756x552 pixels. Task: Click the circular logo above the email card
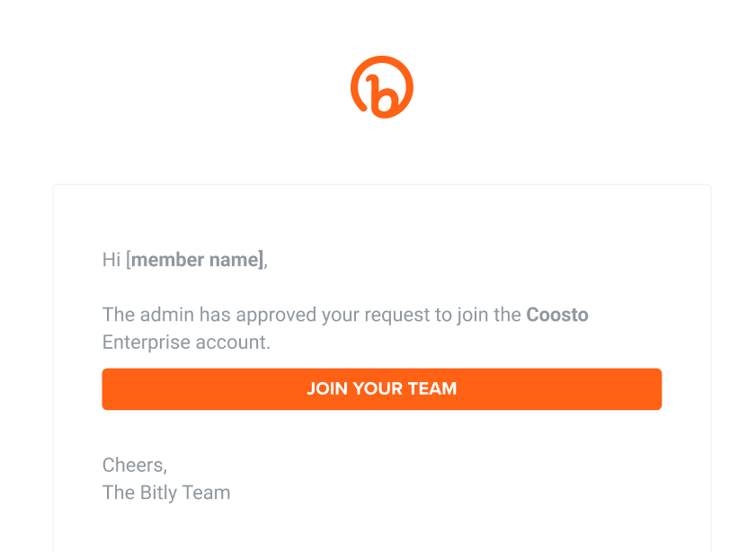point(382,86)
